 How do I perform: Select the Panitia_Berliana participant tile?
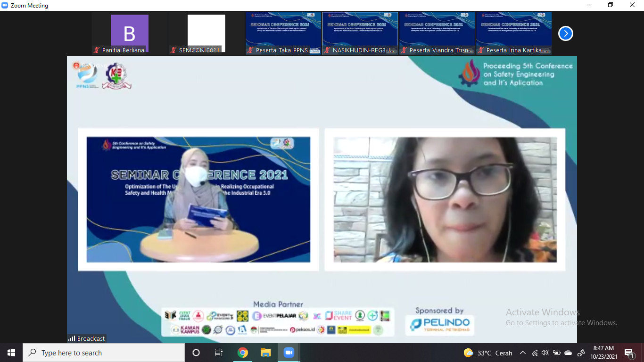tap(130, 33)
